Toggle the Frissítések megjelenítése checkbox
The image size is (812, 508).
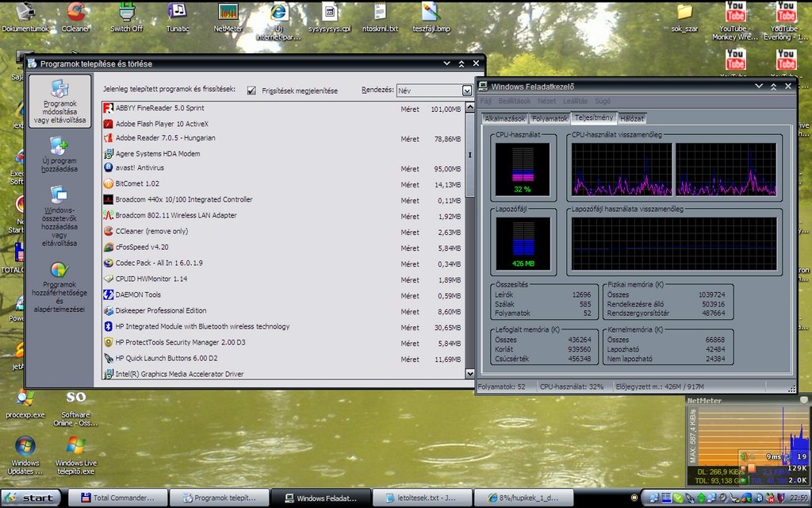point(252,90)
